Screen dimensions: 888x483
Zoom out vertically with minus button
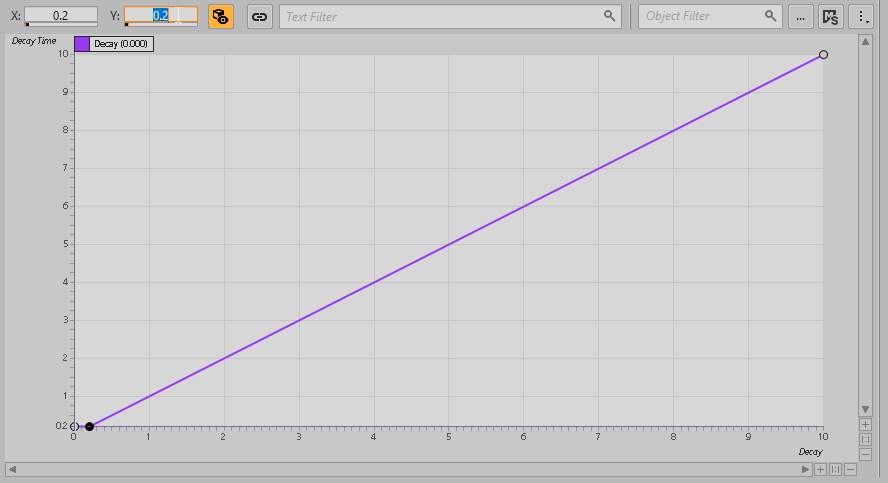point(865,454)
